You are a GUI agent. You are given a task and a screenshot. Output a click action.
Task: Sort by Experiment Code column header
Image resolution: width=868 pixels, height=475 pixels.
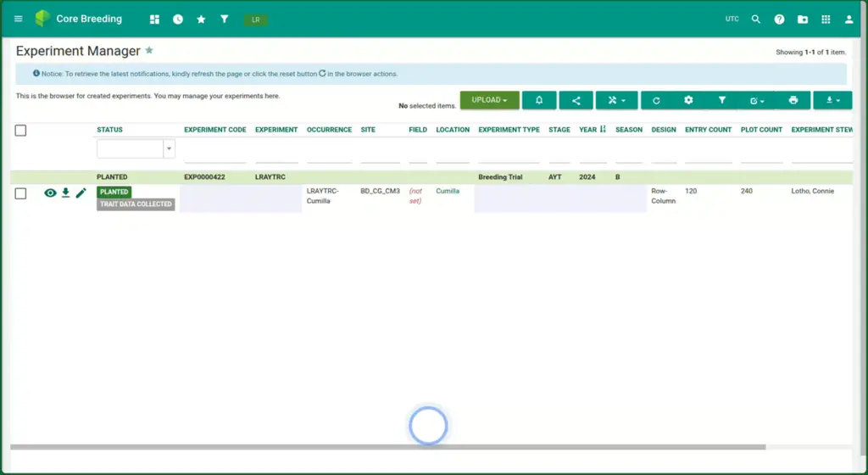(214, 130)
